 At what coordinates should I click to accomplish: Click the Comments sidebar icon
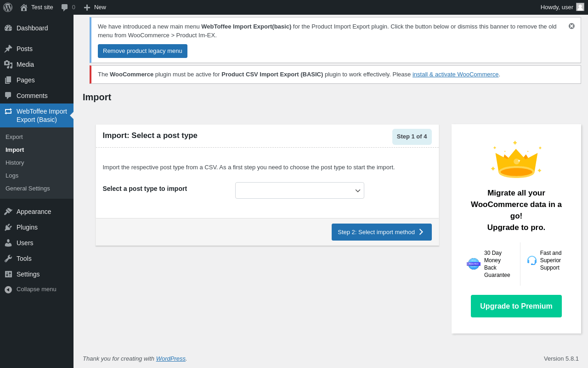pyautogui.click(x=8, y=96)
